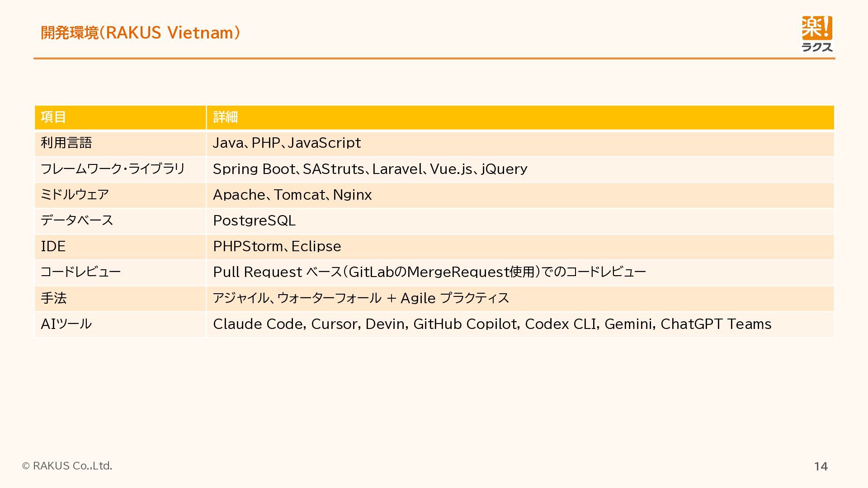Click the PostgreSQL cell

click(x=254, y=221)
